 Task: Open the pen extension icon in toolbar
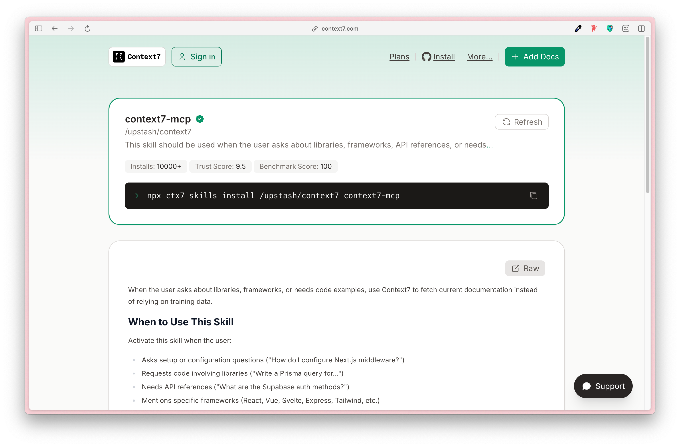point(578,29)
